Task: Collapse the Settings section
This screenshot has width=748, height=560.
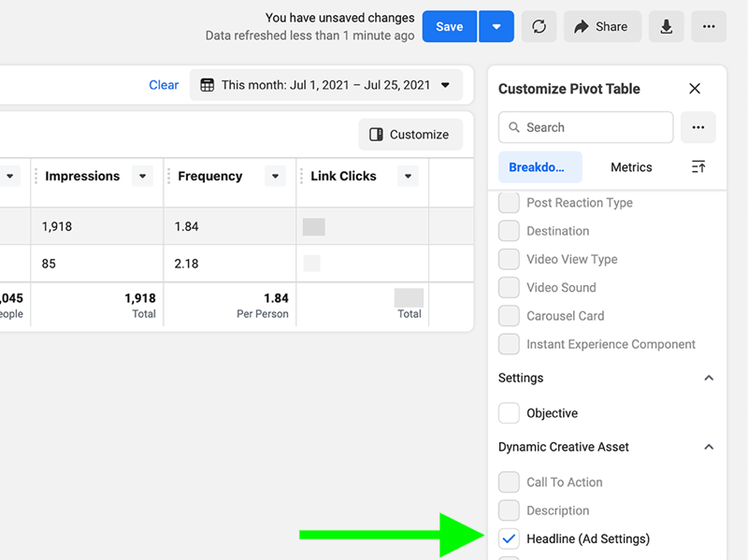Action: coord(709,379)
